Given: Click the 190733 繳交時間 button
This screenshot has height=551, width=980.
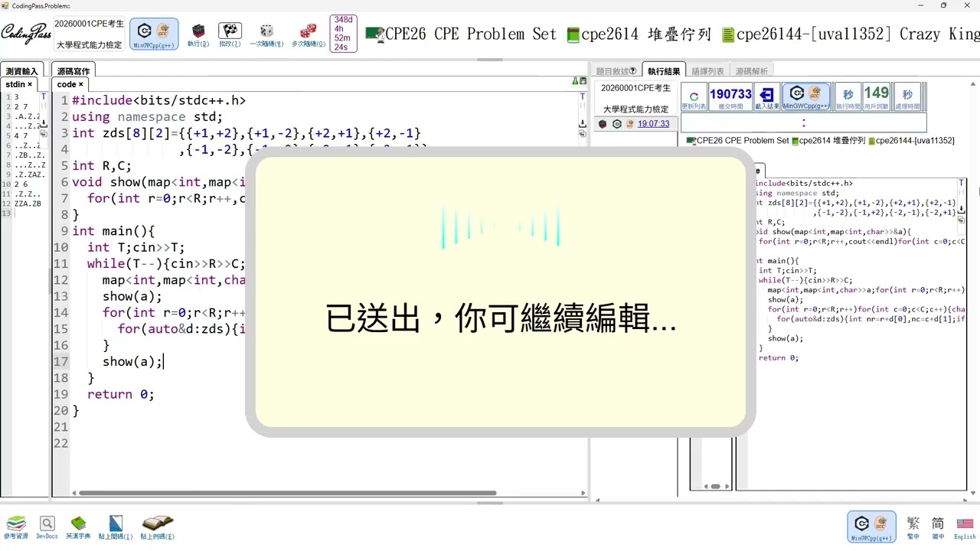Looking at the screenshot, I should pos(730,98).
